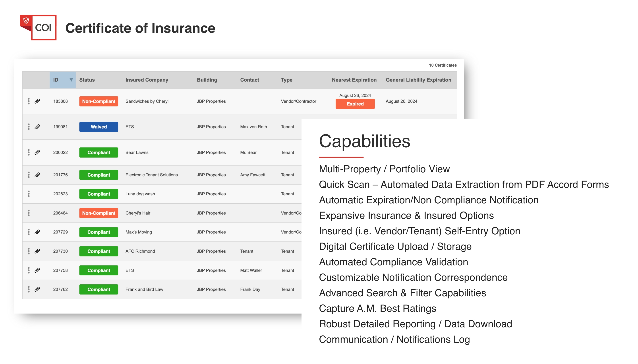This screenshot has height=364, width=638.
Task: Click the Waived status badge for ETS
Action: pyautogui.click(x=99, y=127)
